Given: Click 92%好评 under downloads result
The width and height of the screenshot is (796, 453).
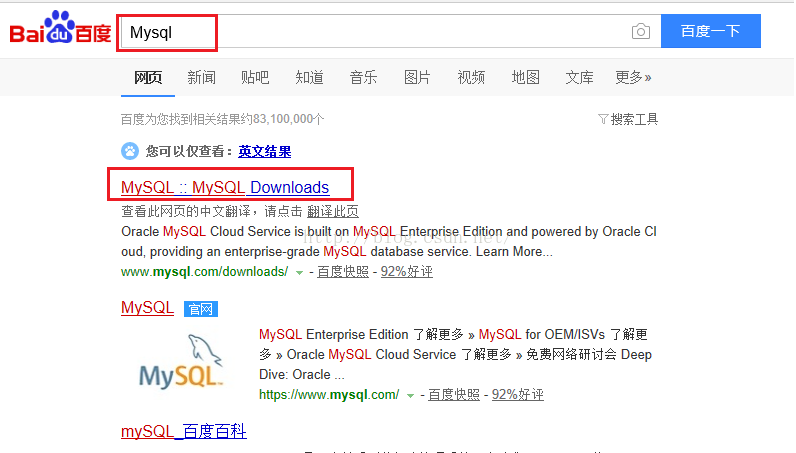Looking at the screenshot, I should (x=407, y=272).
